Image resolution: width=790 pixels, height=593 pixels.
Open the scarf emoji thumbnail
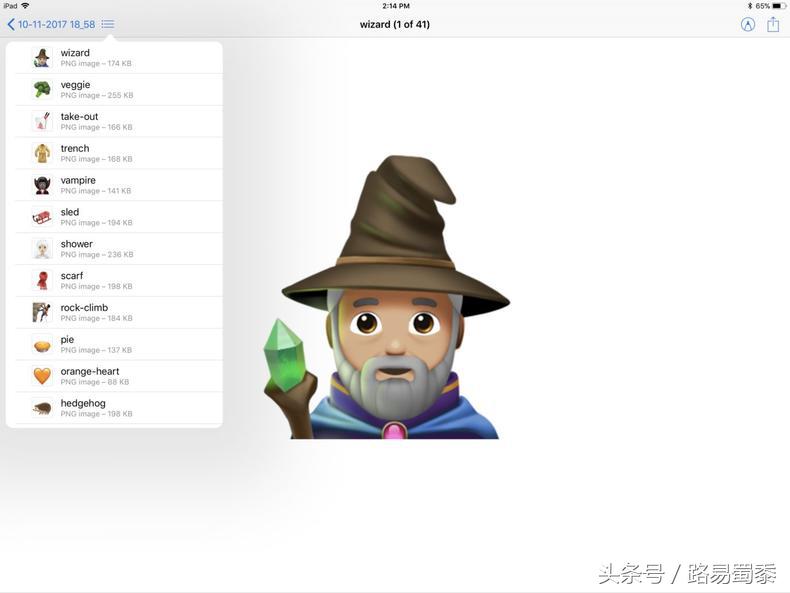pyautogui.click(x=42, y=281)
